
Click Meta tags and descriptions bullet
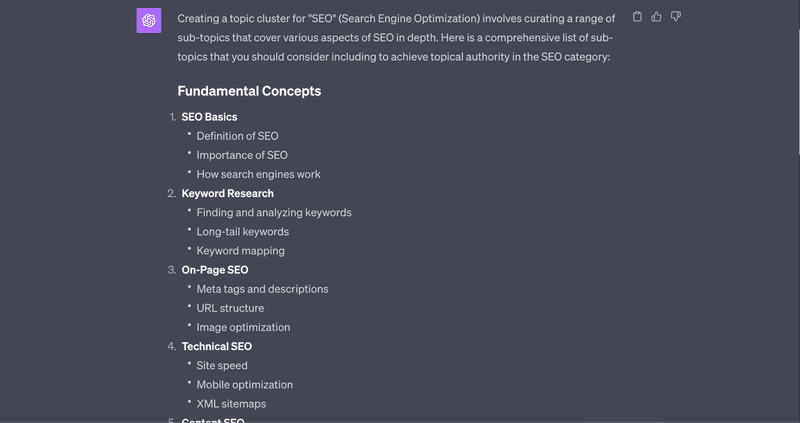click(263, 289)
